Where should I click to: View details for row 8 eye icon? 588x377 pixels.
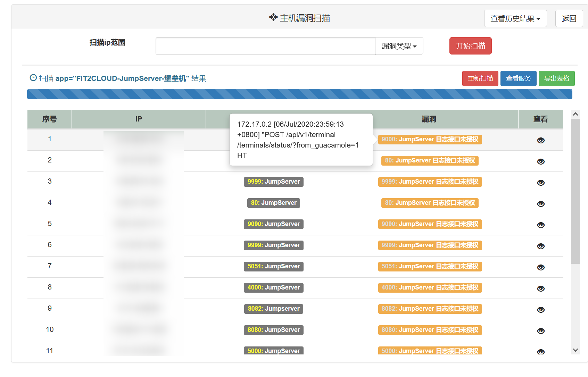pos(540,288)
